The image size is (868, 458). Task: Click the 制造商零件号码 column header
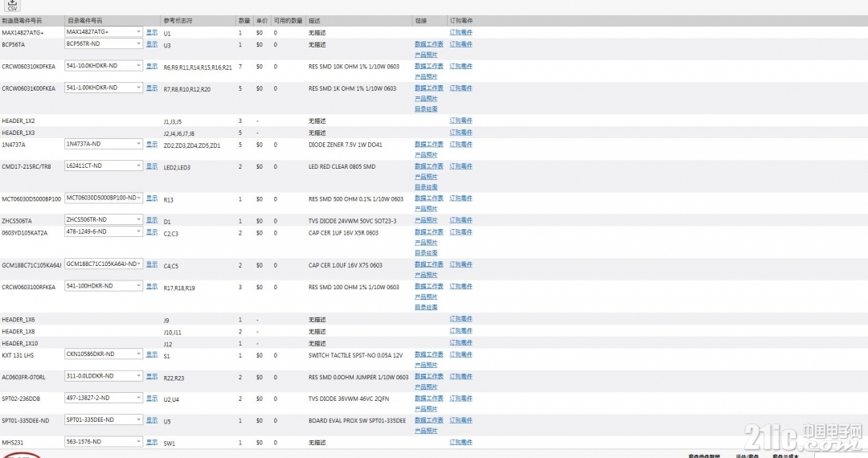pos(22,20)
